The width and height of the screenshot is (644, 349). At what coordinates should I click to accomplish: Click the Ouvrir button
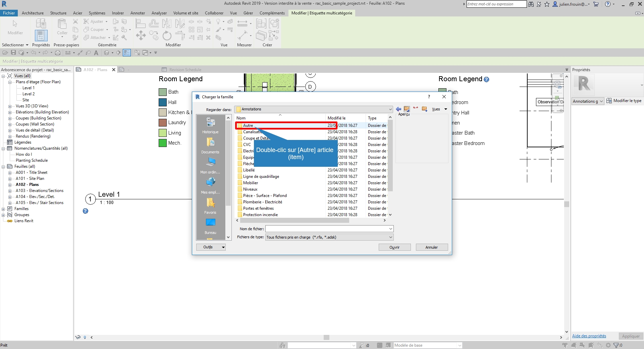pos(394,247)
